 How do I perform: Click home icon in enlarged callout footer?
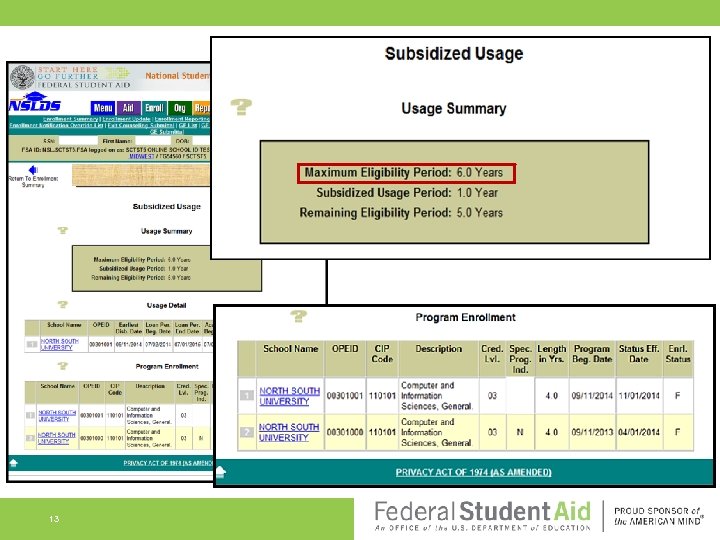coord(220,472)
